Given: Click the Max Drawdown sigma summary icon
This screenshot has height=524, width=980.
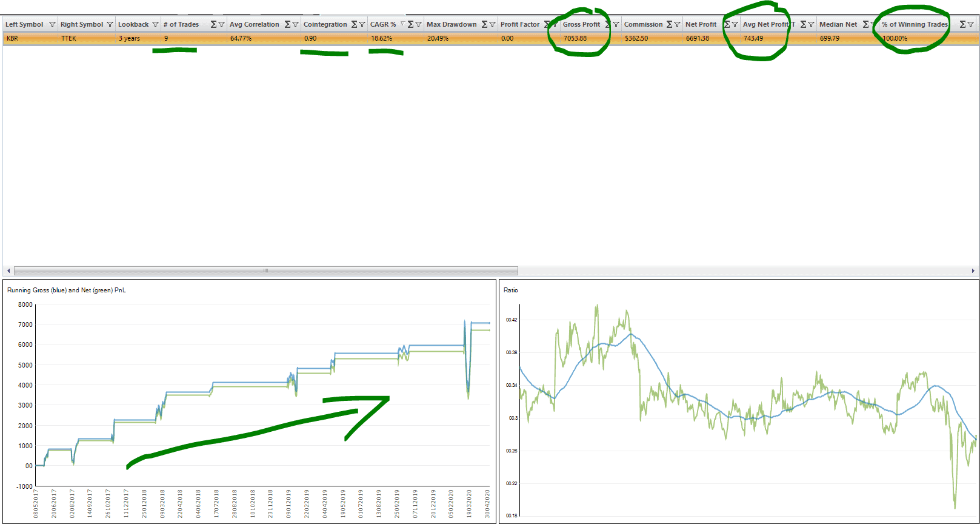Looking at the screenshot, I should point(484,24).
